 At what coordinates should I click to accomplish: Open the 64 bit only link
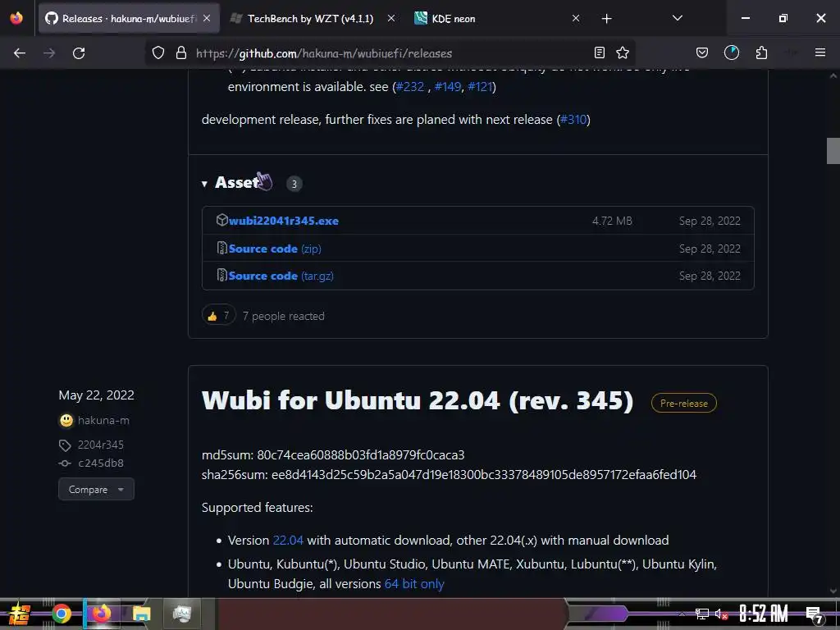tap(414, 584)
